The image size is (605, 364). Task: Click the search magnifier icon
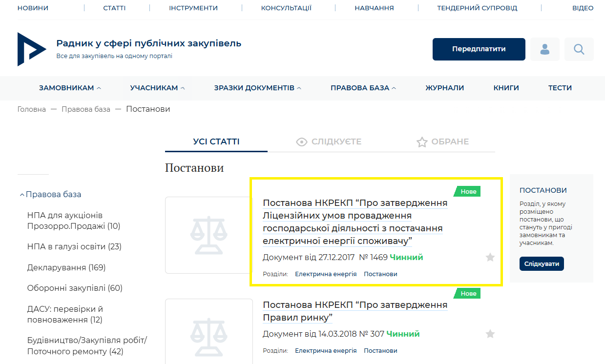[x=579, y=49]
